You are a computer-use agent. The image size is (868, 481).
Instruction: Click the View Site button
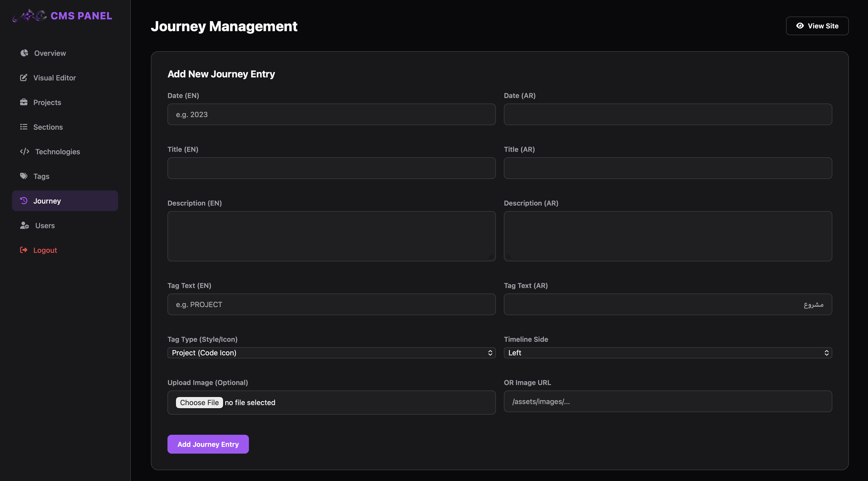pos(817,26)
